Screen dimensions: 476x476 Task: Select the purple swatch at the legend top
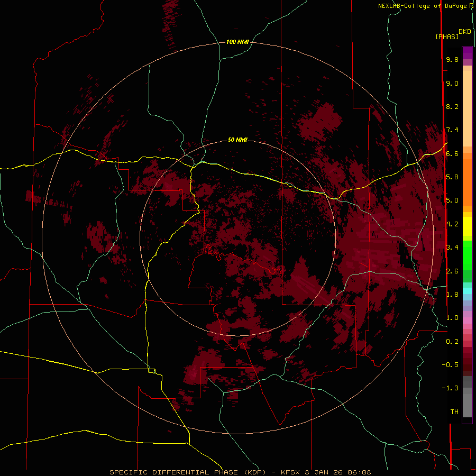pos(467,53)
